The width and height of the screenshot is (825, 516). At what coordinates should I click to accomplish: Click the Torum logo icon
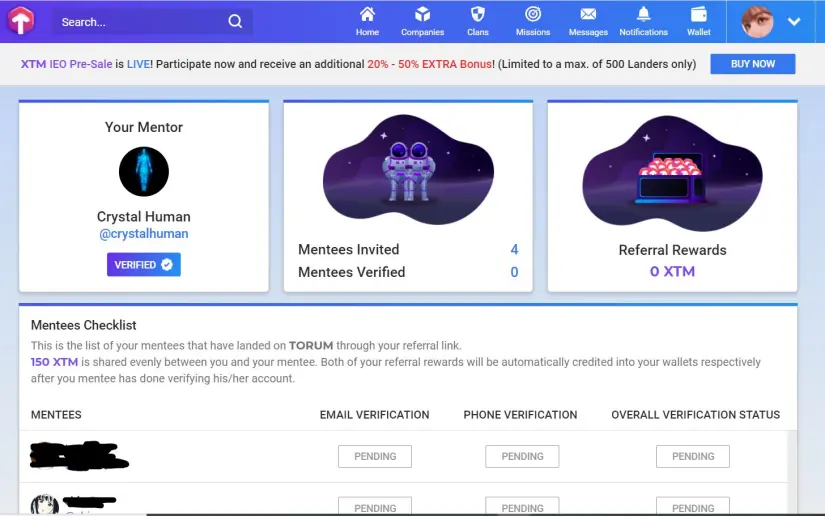(21, 21)
